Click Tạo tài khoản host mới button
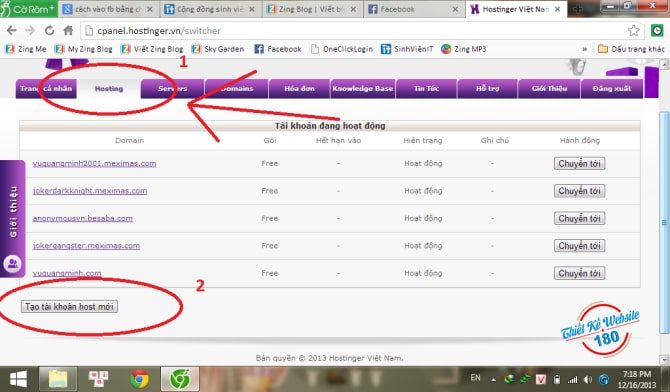The image size is (670, 392). [x=69, y=307]
